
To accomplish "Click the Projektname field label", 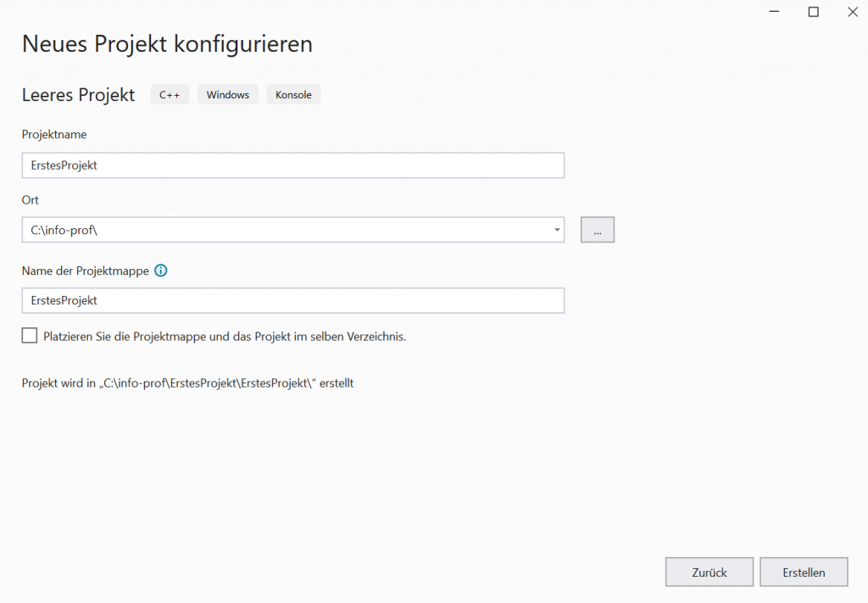I will coord(54,135).
